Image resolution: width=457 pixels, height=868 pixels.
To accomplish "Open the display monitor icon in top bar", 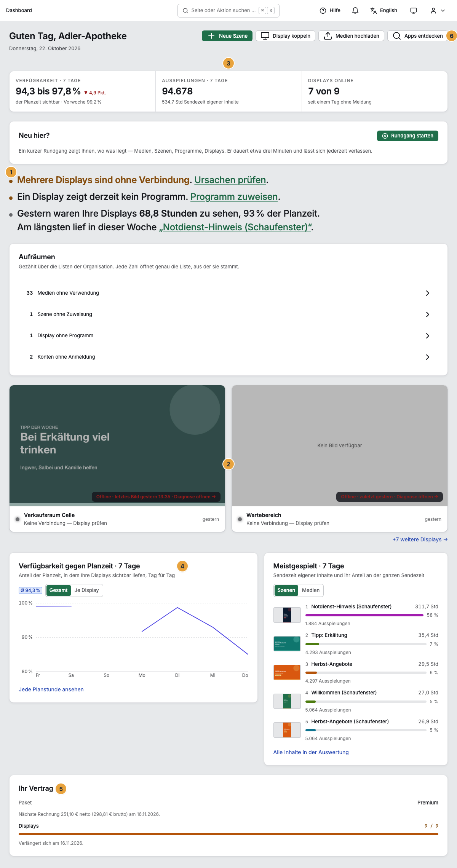I will point(414,11).
